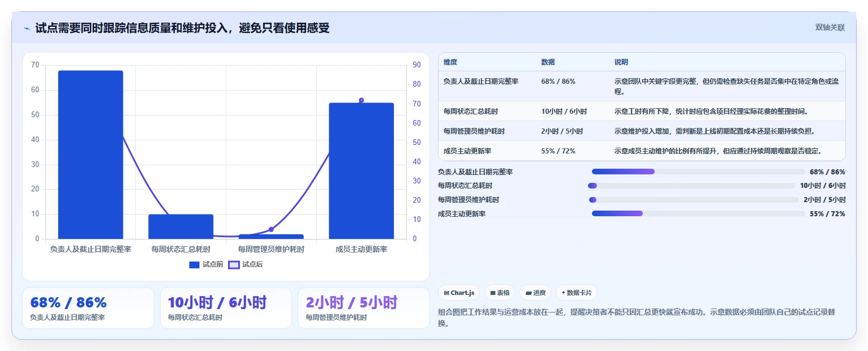Click the line point above 每周管理员维护耗时
Screen dimensions: 868x351
point(271,229)
